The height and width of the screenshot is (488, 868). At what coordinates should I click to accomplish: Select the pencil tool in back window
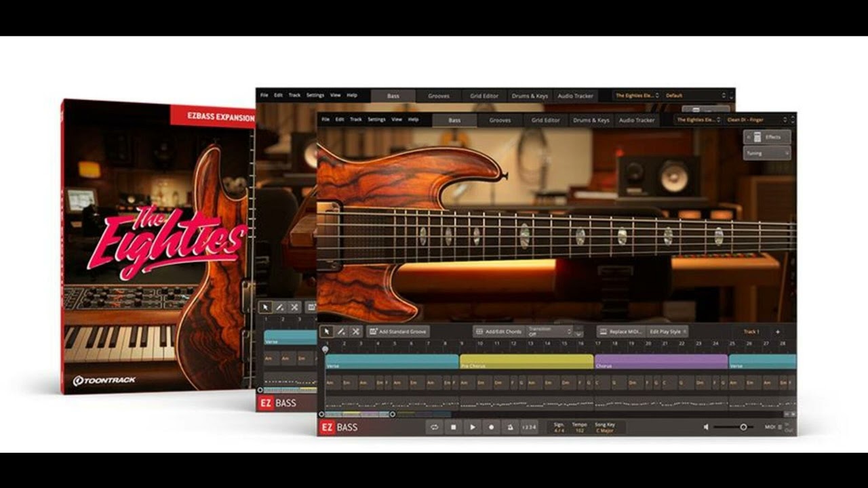point(280,307)
